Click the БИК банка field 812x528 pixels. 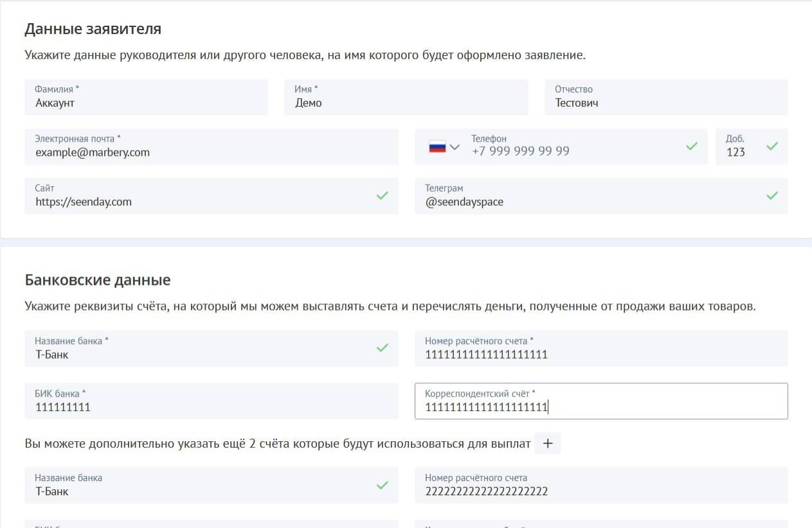(x=211, y=407)
